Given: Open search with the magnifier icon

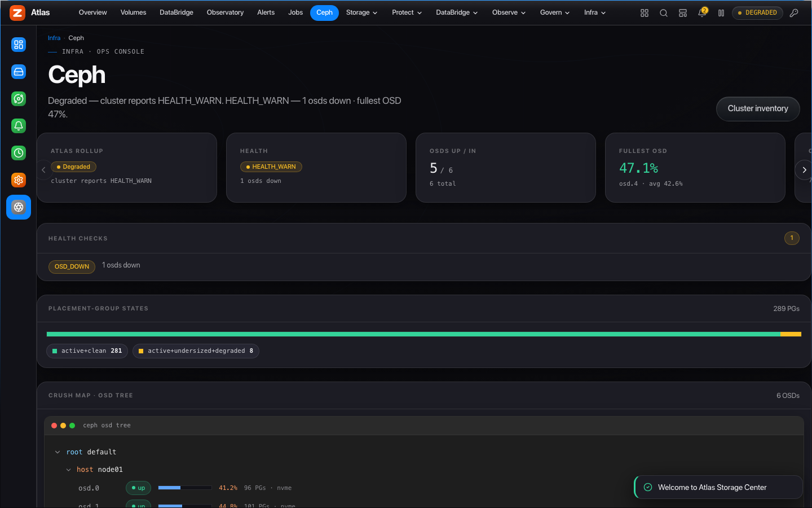Looking at the screenshot, I should [664, 13].
